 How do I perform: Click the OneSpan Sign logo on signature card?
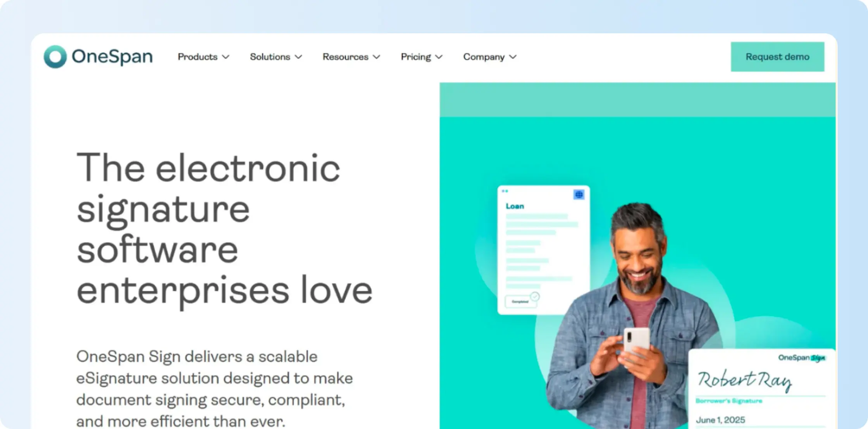(x=802, y=358)
